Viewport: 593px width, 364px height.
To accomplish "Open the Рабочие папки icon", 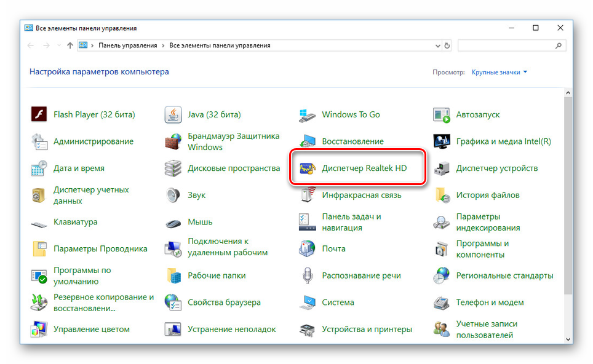I will click(x=174, y=276).
